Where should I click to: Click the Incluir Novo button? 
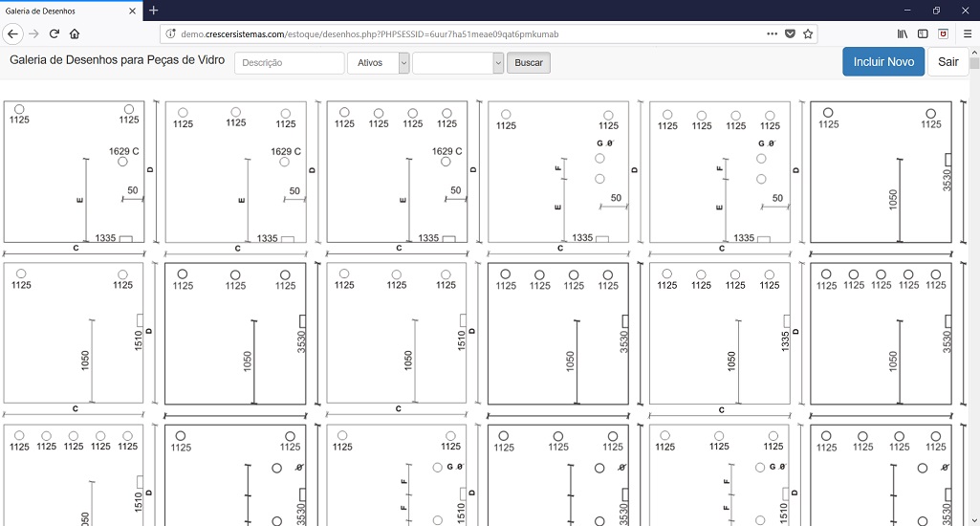(883, 62)
